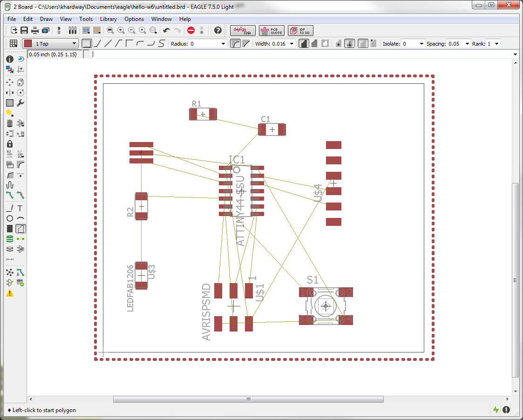
Task: Select the Copy tool
Action: (20, 82)
